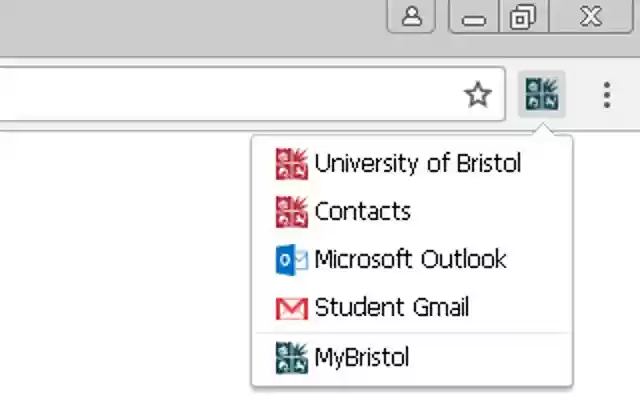The width and height of the screenshot is (640, 400).
Task: Click the Microsoft Outlook icon
Action: [291, 260]
